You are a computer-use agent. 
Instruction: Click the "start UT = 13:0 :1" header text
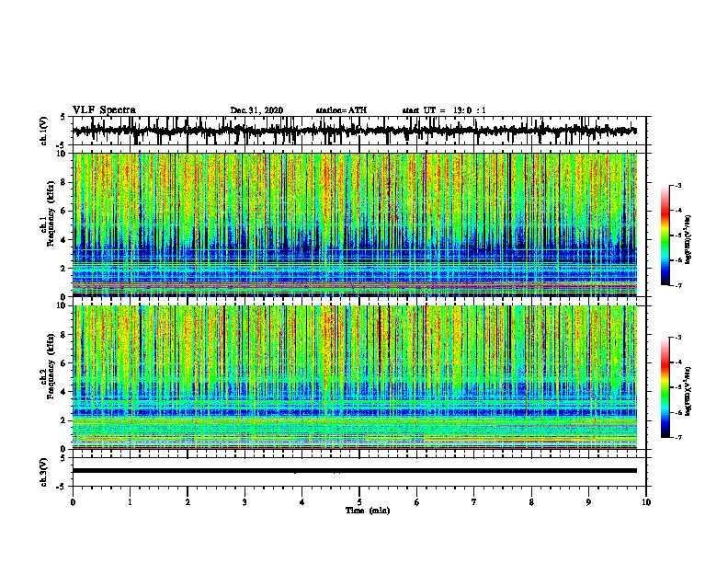pos(444,110)
